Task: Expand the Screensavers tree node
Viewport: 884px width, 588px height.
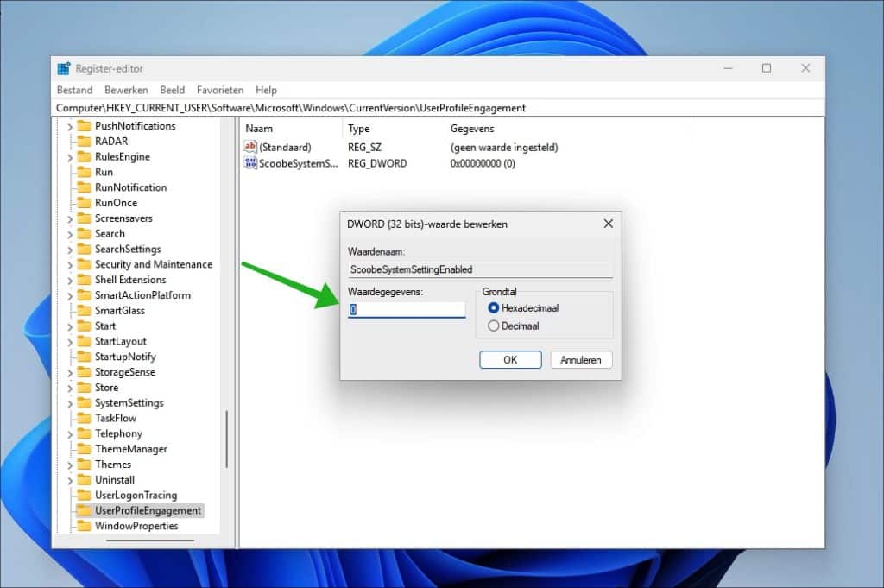Action: pyautogui.click(x=69, y=219)
